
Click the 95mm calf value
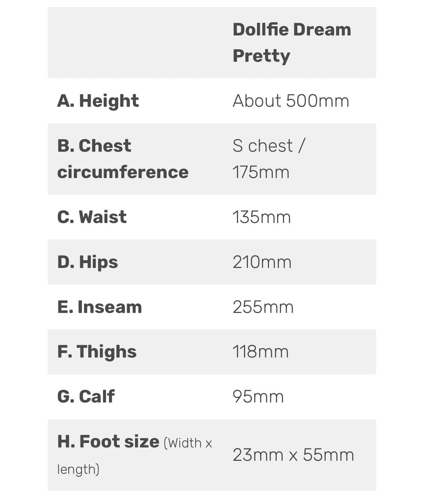[x=258, y=396]
